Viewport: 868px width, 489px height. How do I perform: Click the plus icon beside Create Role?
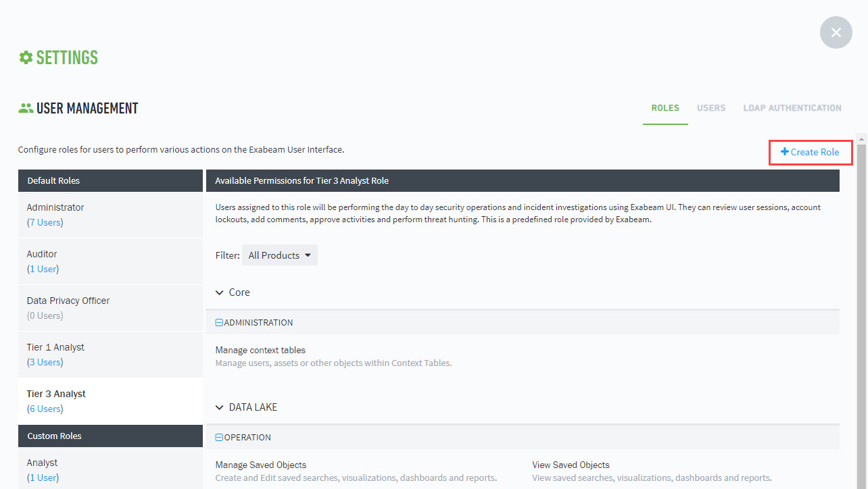pos(785,152)
